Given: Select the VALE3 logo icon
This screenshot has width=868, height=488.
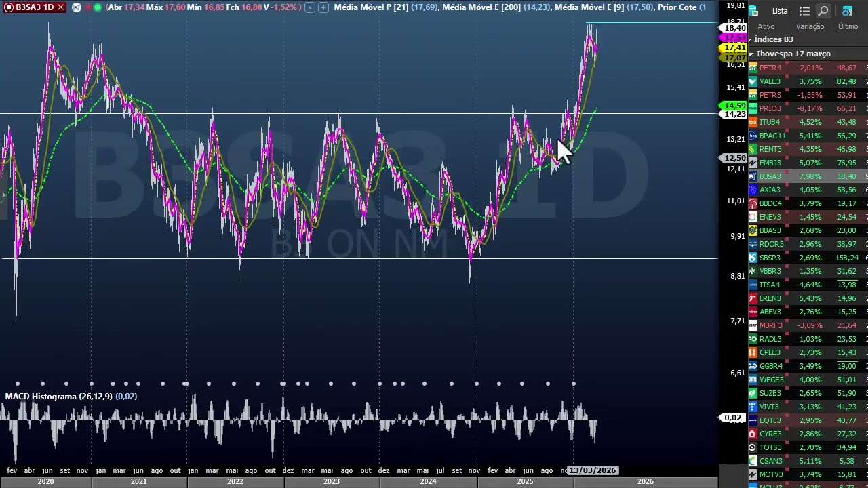Looking at the screenshot, I should click(753, 81).
